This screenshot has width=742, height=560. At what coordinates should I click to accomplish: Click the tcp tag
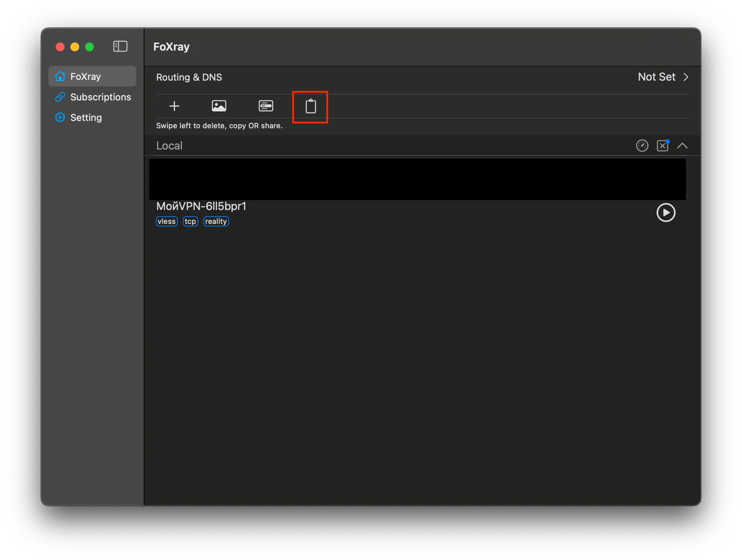point(191,221)
